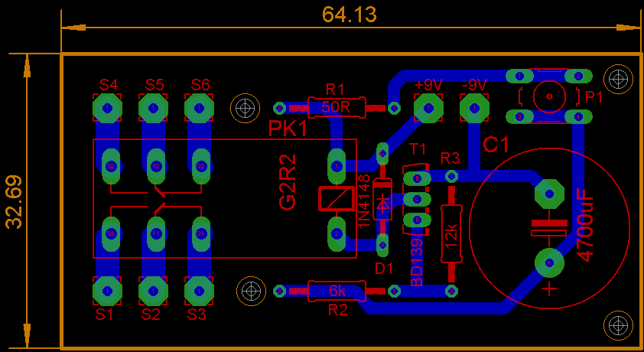Click pad 4 of pushbutton P1
Image resolution: width=644 pixels, height=352 pixels.
tap(578, 116)
